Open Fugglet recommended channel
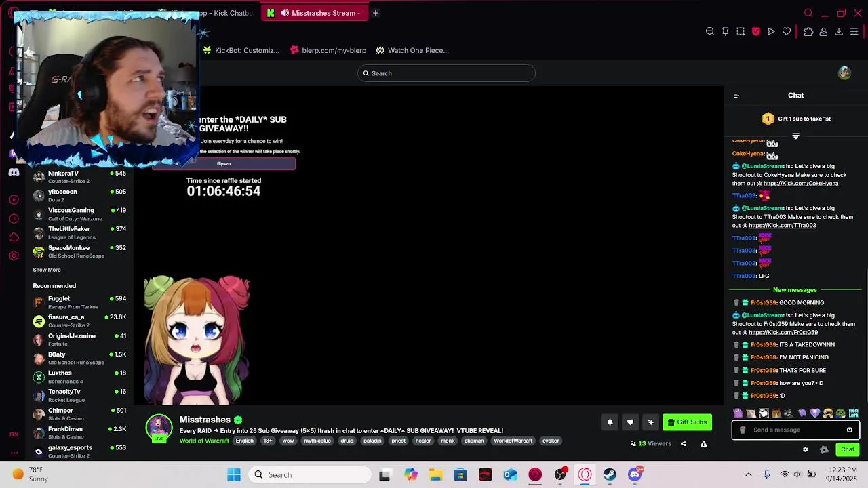Image resolution: width=868 pixels, height=488 pixels. (79, 302)
